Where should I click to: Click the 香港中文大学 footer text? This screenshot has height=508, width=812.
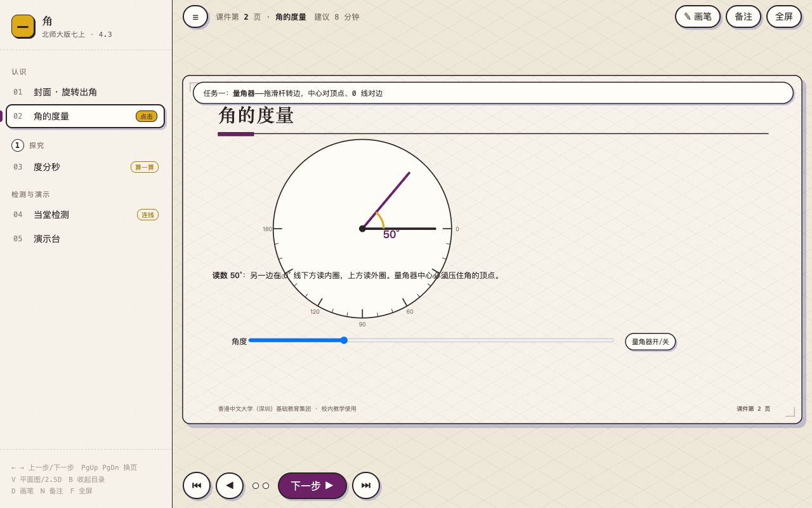tap(287, 409)
